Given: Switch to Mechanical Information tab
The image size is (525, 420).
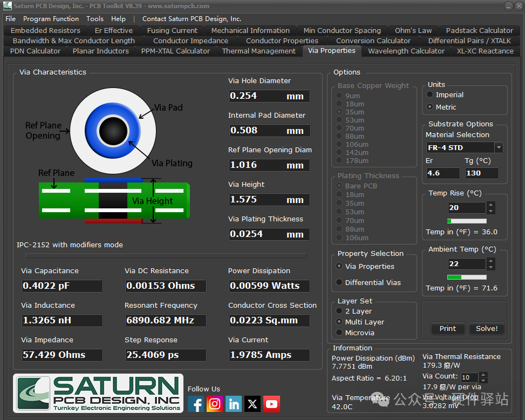Looking at the screenshot, I should coord(250,30).
